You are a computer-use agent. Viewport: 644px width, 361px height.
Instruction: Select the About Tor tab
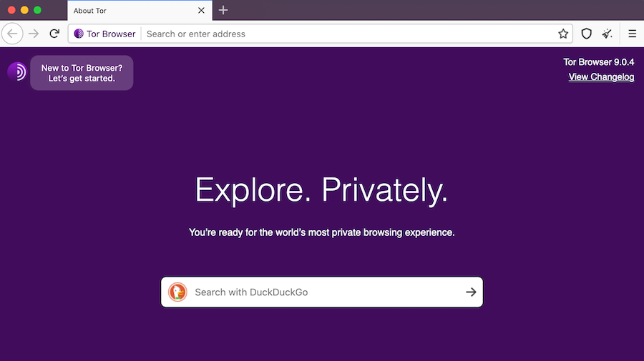coord(140,11)
